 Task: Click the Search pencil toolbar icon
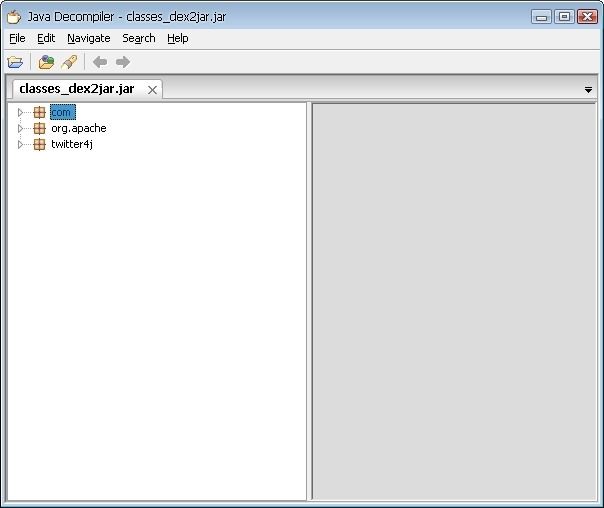tap(69, 62)
